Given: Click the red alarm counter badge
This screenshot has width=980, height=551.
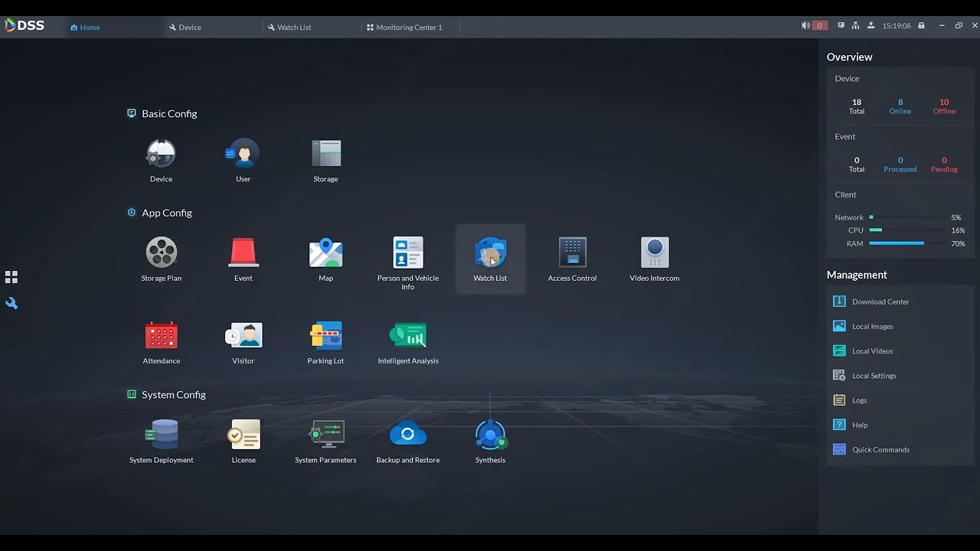Looking at the screenshot, I should point(819,25).
